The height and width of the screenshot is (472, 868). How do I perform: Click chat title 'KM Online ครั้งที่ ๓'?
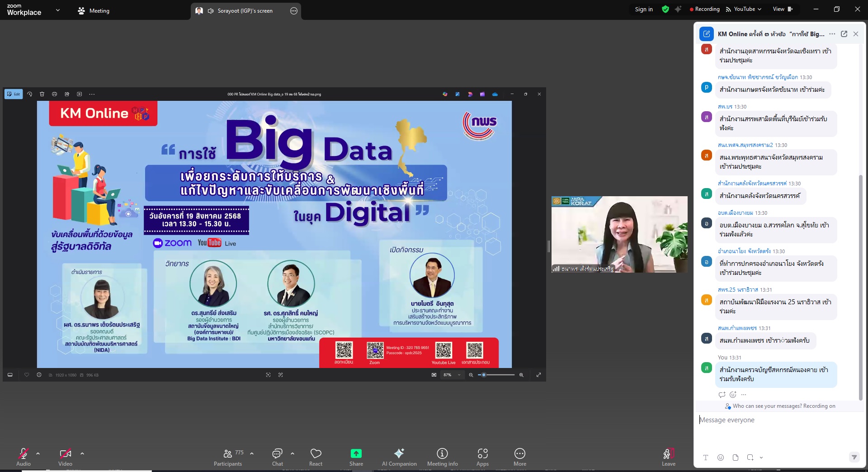(x=771, y=34)
